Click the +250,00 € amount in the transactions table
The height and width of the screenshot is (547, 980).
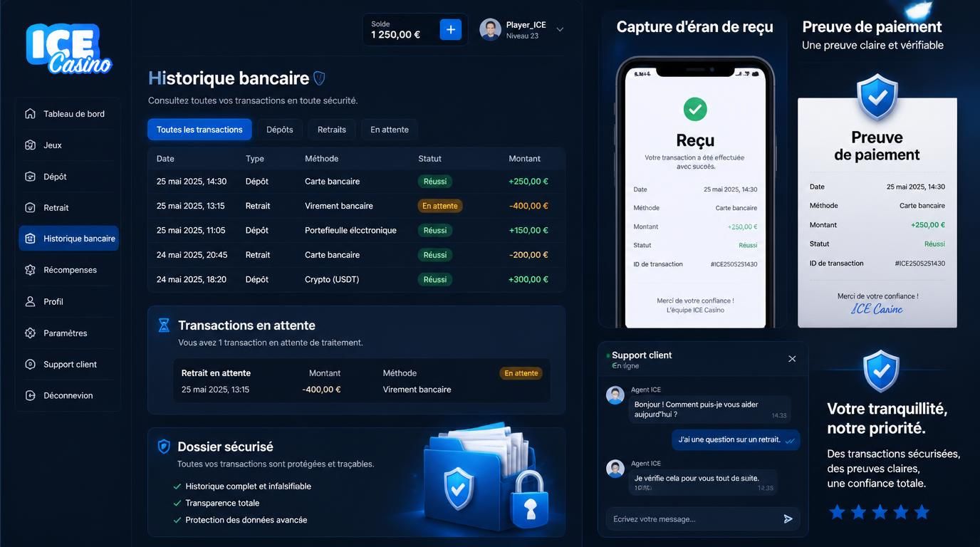(x=528, y=182)
